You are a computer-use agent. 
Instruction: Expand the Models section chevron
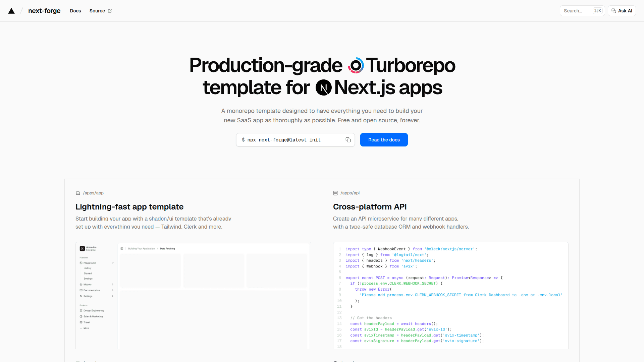click(x=113, y=285)
